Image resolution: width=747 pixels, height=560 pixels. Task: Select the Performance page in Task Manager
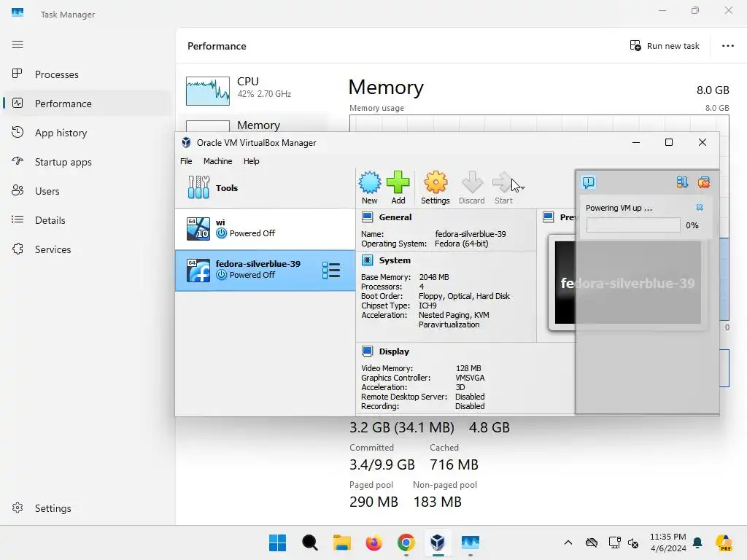click(63, 104)
